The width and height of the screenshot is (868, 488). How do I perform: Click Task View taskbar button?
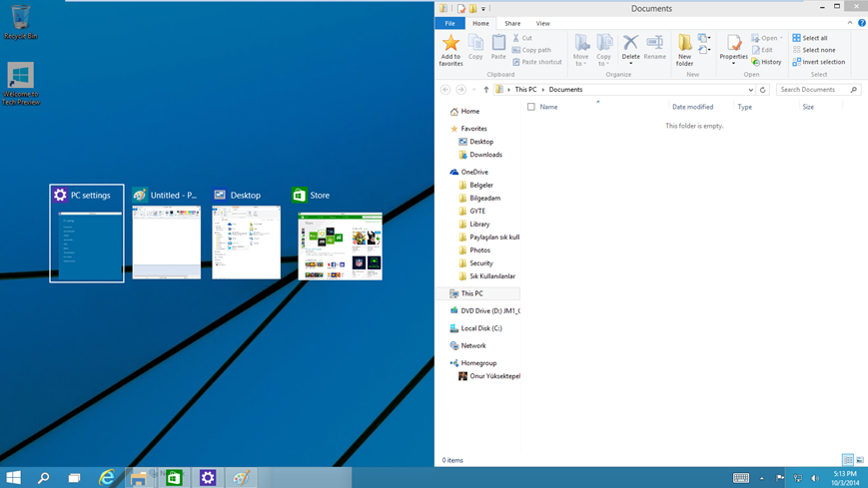[x=74, y=477]
